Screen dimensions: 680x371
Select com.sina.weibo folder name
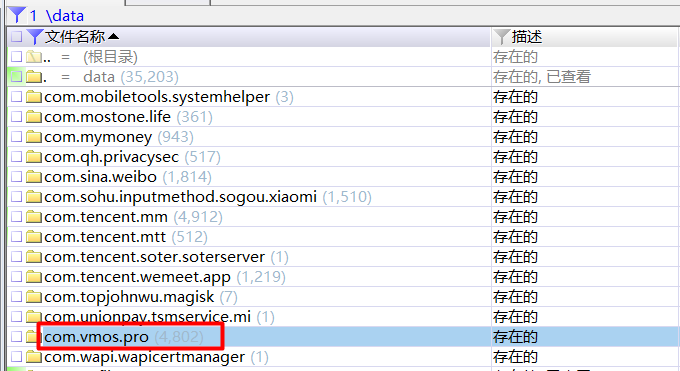pyautogui.click(x=100, y=177)
